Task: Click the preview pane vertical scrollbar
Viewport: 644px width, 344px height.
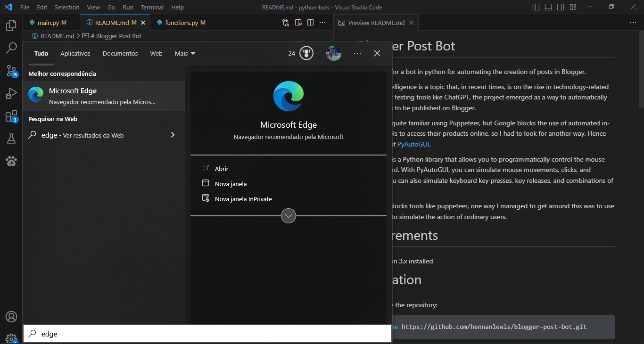Action: point(641,71)
